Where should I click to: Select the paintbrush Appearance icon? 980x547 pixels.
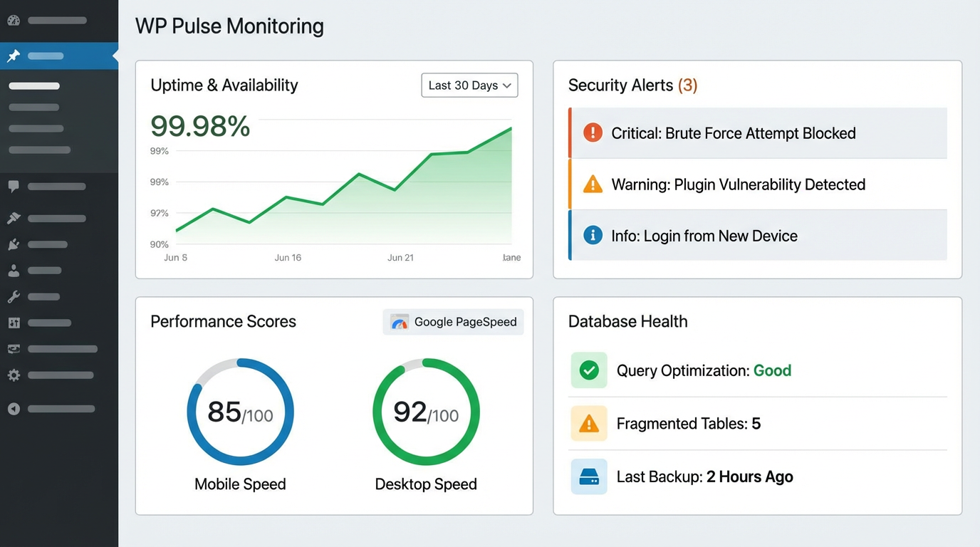pos(13,218)
